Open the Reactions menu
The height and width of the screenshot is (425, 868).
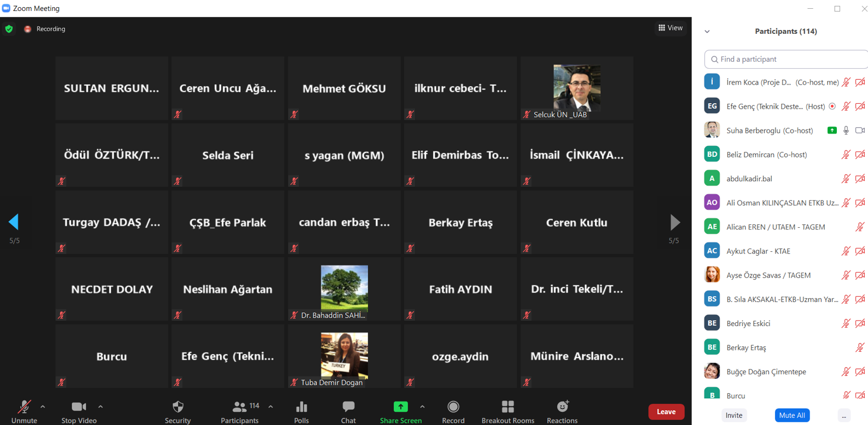pos(562,411)
